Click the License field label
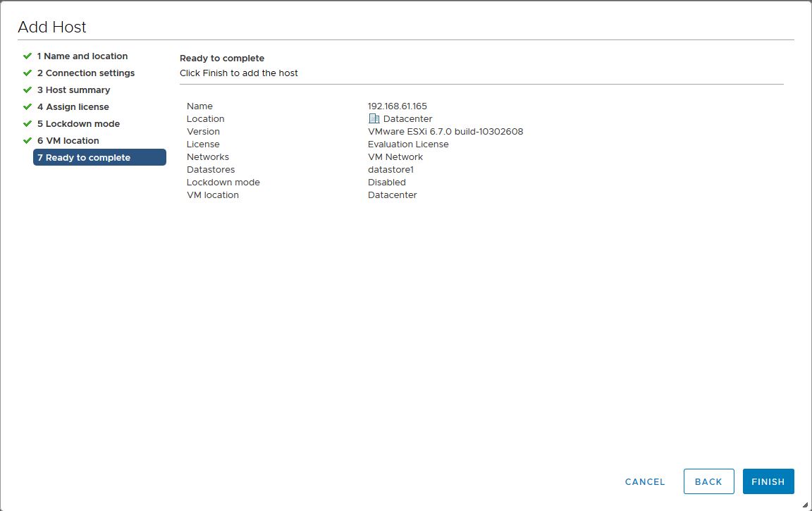 [203, 144]
